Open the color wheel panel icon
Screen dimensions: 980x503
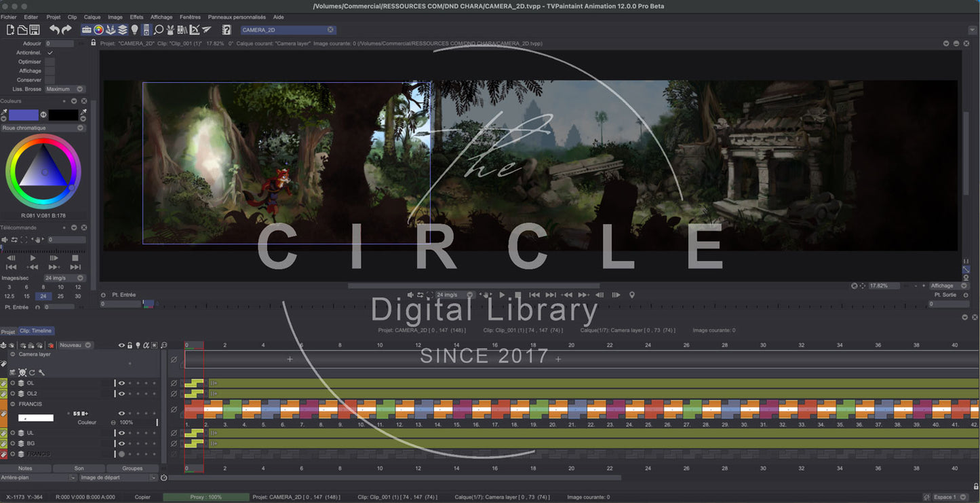98,30
